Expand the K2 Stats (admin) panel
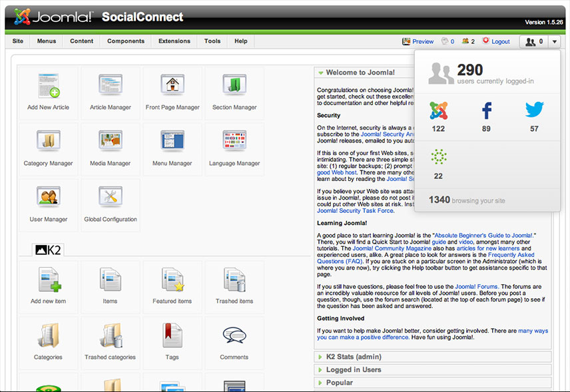 pyautogui.click(x=320, y=357)
